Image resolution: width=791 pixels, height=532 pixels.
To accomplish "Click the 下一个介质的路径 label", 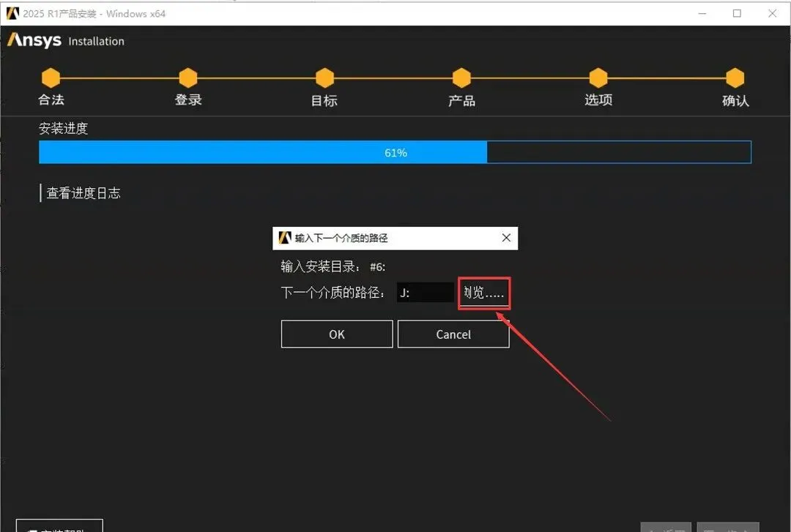I will 333,293.
